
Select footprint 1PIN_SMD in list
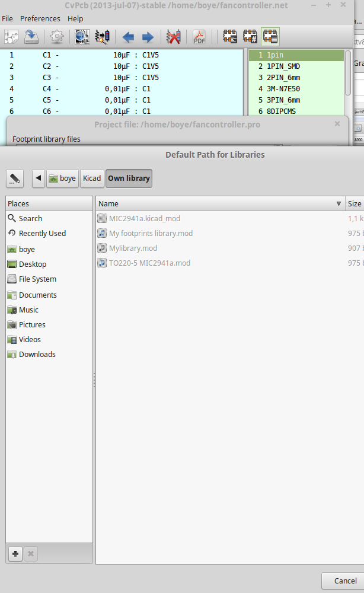click(296, 66)
